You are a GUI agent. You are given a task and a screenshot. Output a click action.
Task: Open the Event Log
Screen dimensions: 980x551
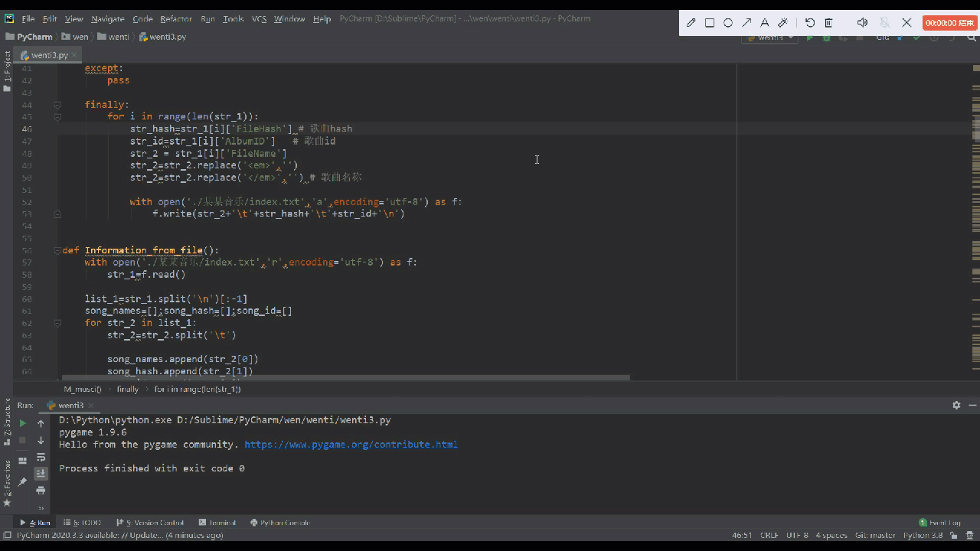coord(940,523)
